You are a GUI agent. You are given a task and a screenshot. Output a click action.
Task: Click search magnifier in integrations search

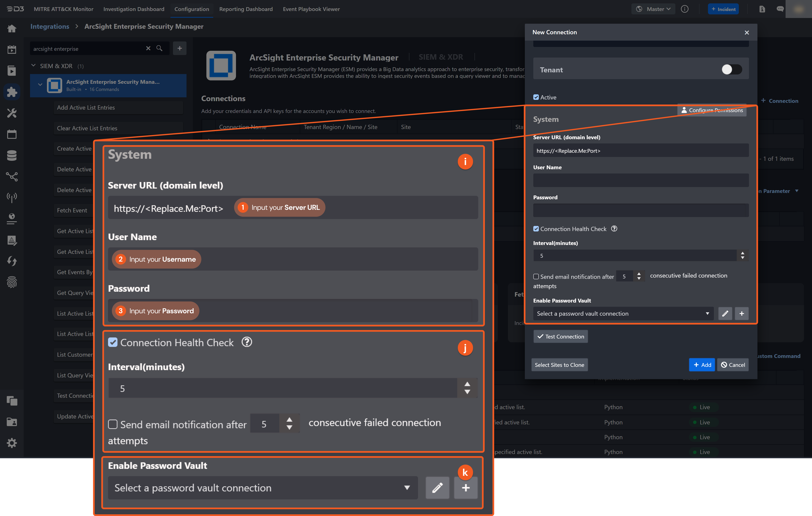point(159,48)
